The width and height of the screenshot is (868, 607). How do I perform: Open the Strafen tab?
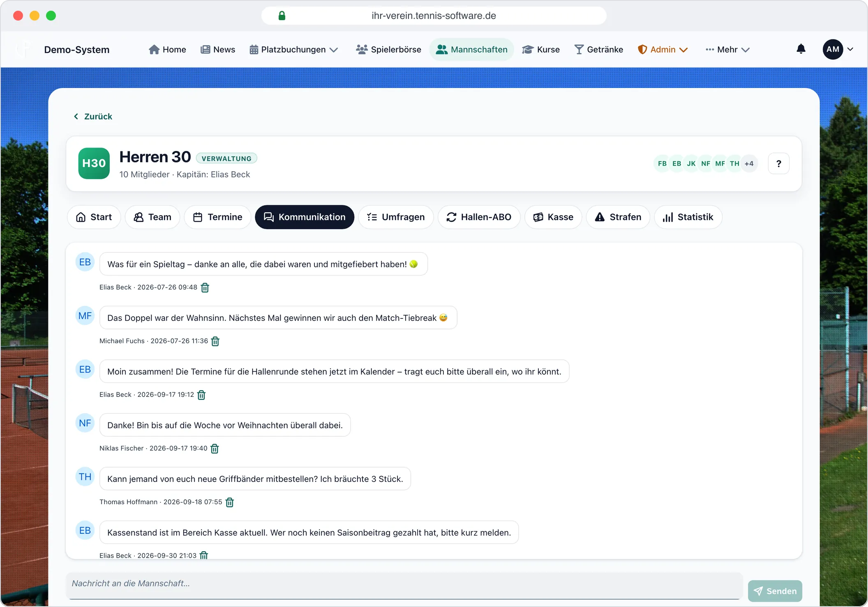pos(618,217)
